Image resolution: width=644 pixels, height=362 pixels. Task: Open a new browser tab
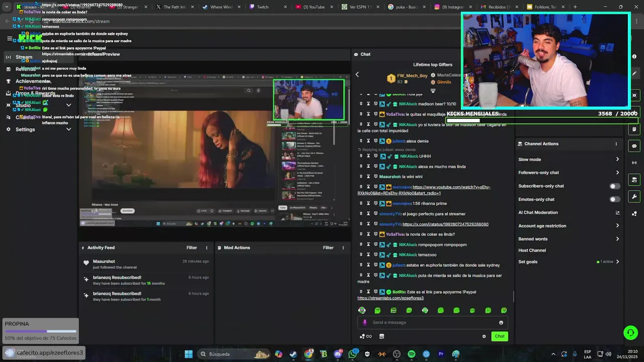pyautogui.click(x=575, y=7)
